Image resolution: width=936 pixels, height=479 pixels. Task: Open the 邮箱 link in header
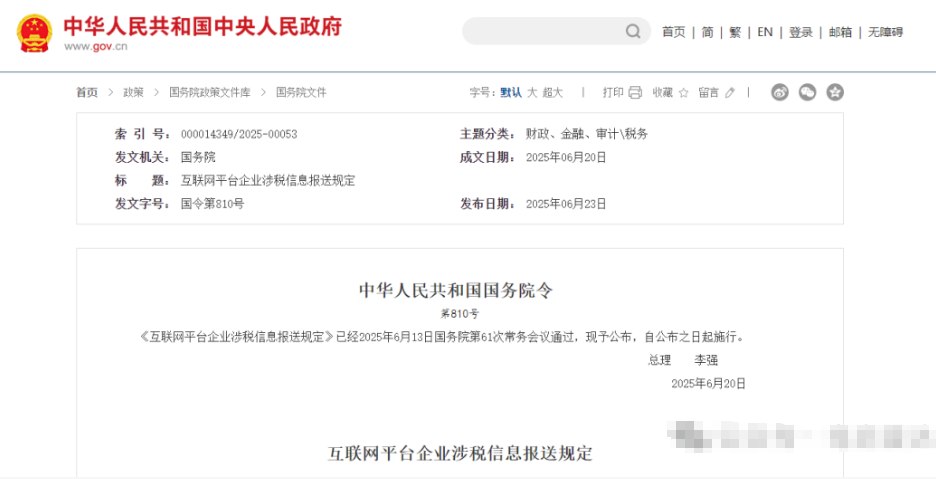click(840, 32)
